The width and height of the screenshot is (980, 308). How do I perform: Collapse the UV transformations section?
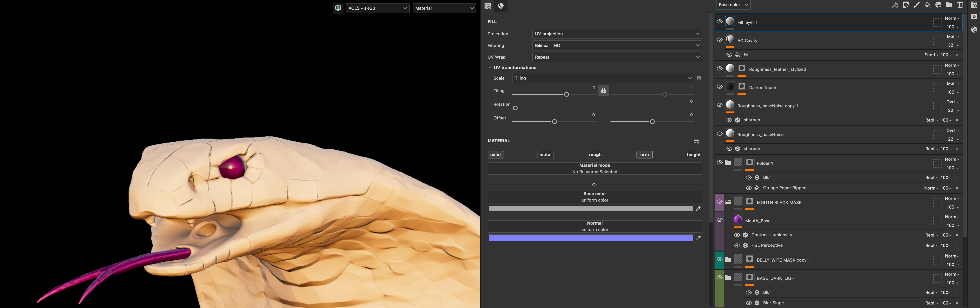(490, 68)
